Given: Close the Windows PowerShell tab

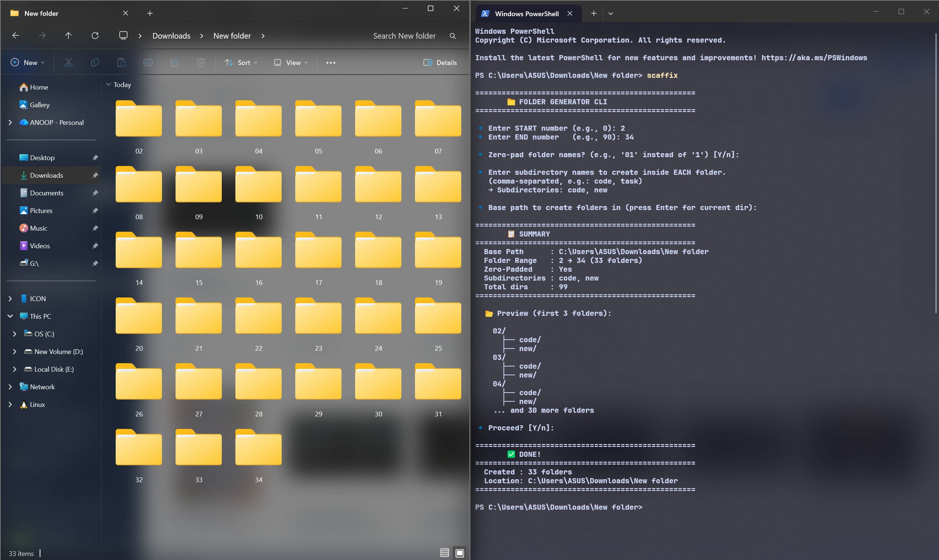Looking at the screenshot, I should pos(570,14).
